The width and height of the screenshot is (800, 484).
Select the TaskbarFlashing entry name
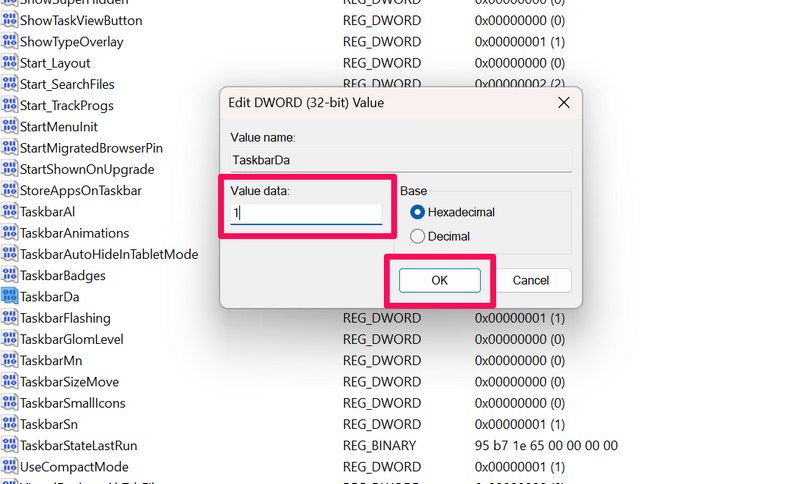pos(65,318)
